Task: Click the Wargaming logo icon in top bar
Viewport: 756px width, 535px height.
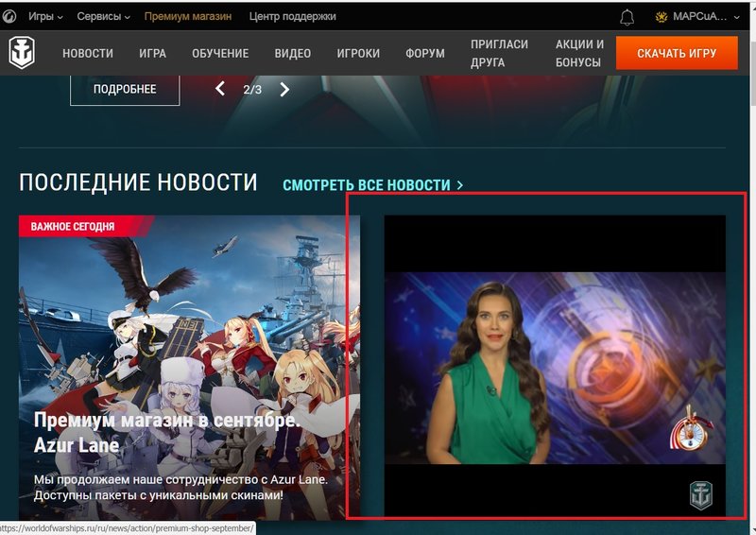Action: [9, 16]
